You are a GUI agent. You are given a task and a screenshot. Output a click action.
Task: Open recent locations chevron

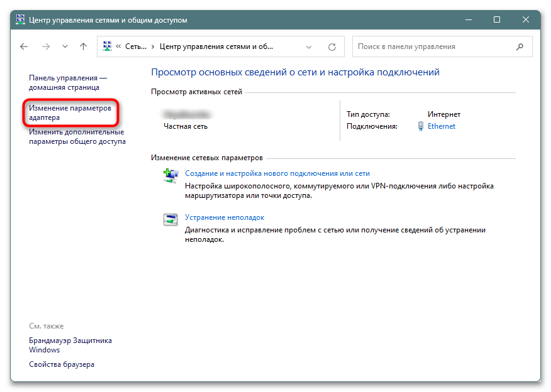point(65,46)
